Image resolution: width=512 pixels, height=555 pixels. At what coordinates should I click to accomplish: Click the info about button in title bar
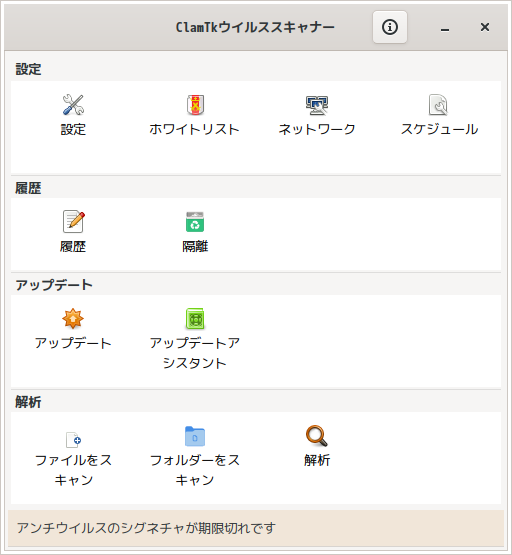pos(390,27)
